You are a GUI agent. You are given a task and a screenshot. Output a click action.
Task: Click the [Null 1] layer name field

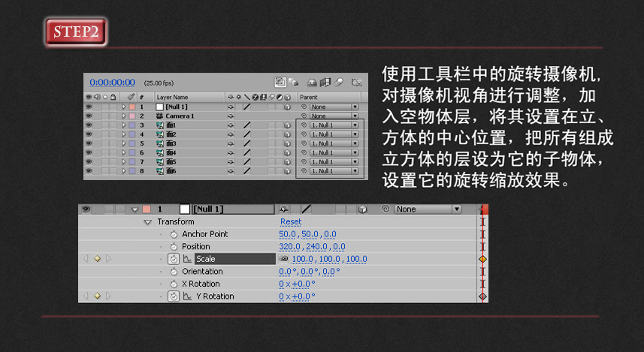[233, 209]
